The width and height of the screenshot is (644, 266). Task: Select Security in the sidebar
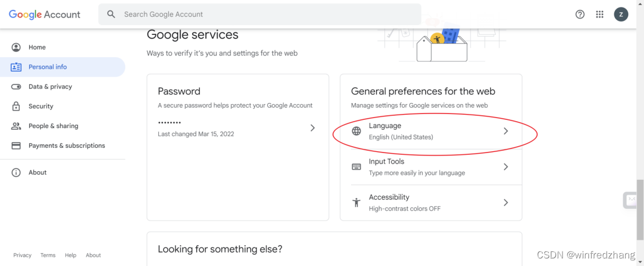(41, 107)
